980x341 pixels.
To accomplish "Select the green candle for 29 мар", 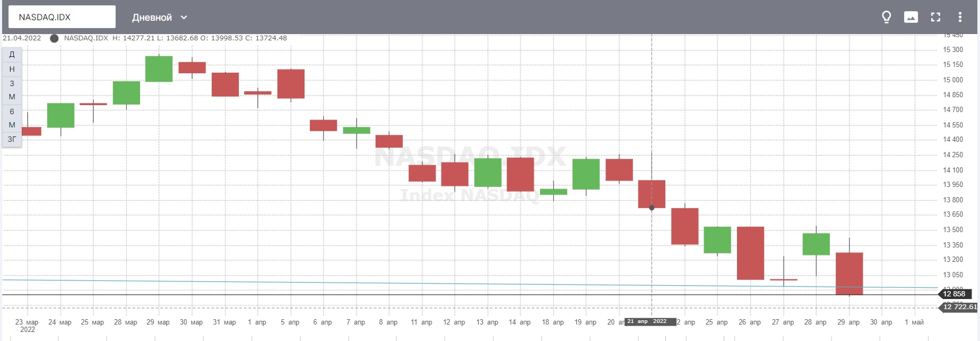I will [159, 69].
